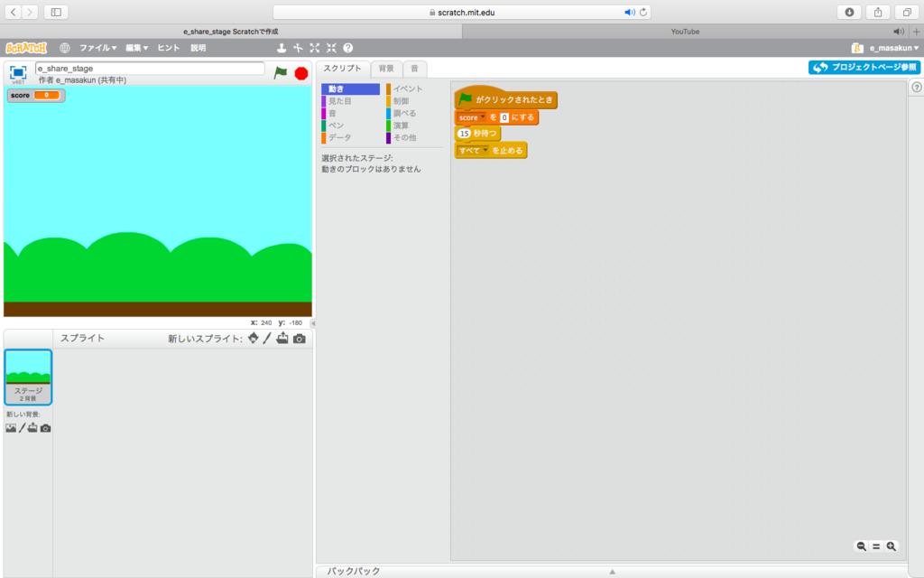The image size is (924, 578).
Task: Stop the project with the red stop sign
Action: [x=301, y=73]
